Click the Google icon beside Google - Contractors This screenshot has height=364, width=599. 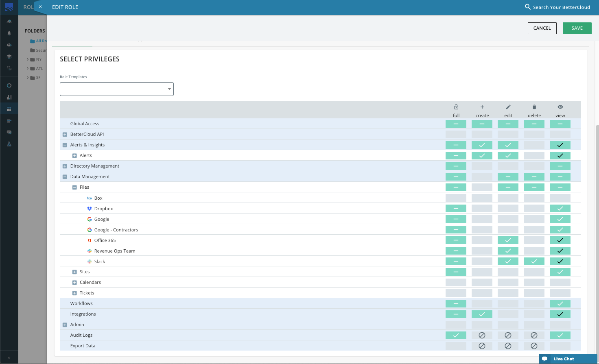coord(89,229)
